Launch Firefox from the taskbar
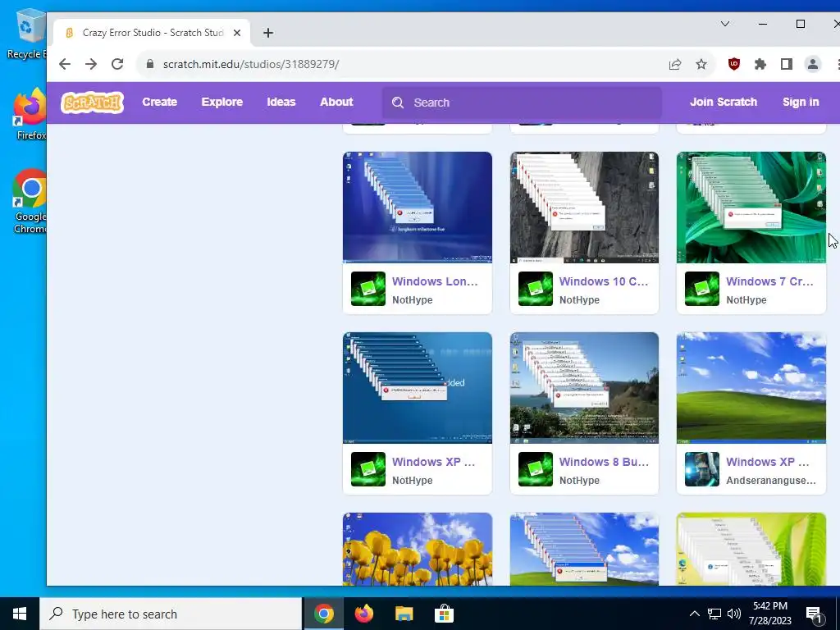The width and height of the screenshot is (840, 630). [364, 614]
